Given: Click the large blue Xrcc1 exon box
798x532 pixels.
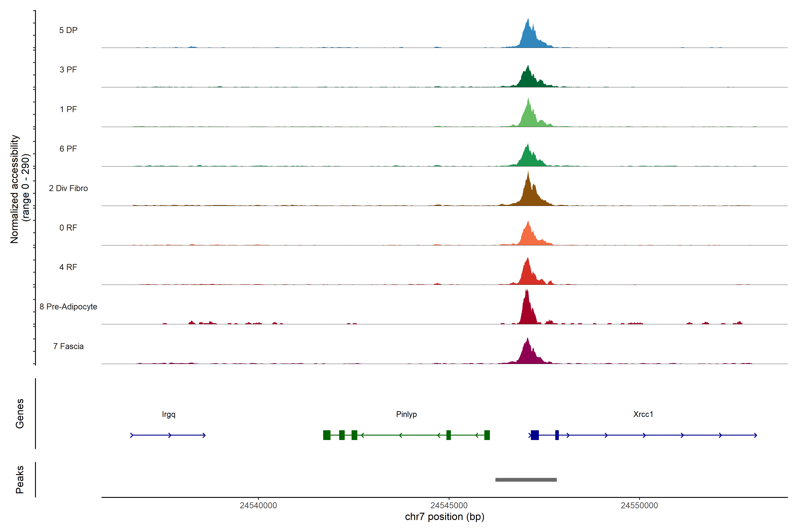Looking at the screenshot, I should (535, 435).
